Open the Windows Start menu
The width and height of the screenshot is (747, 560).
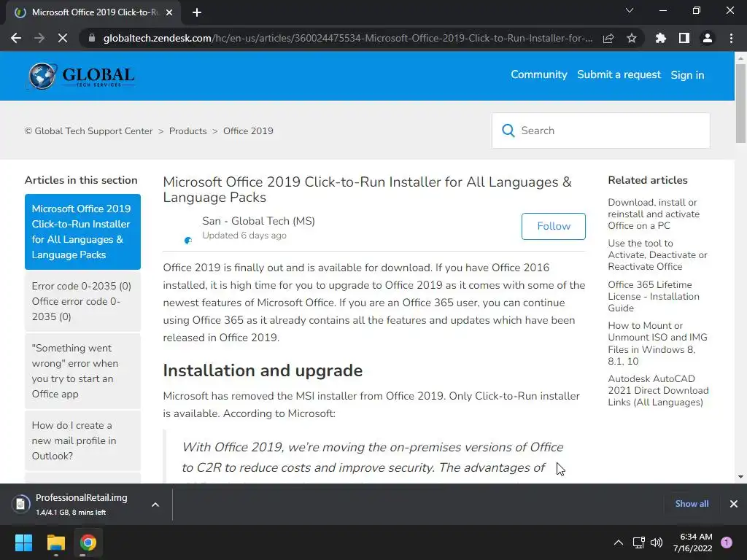click(x=23, y=542)
